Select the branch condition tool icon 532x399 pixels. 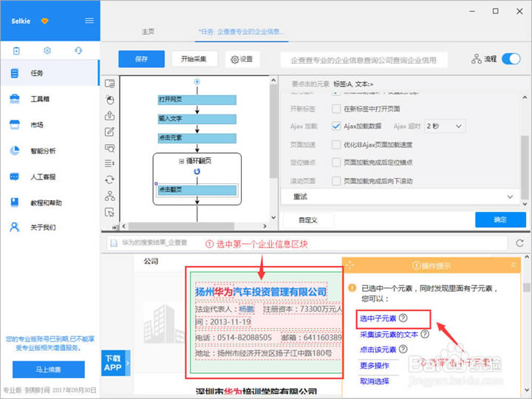click(110, 196)
